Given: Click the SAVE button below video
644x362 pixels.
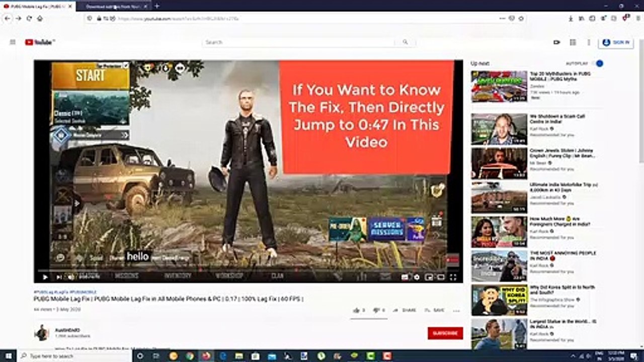Looking at the screenshot, I should pos(435,310).
